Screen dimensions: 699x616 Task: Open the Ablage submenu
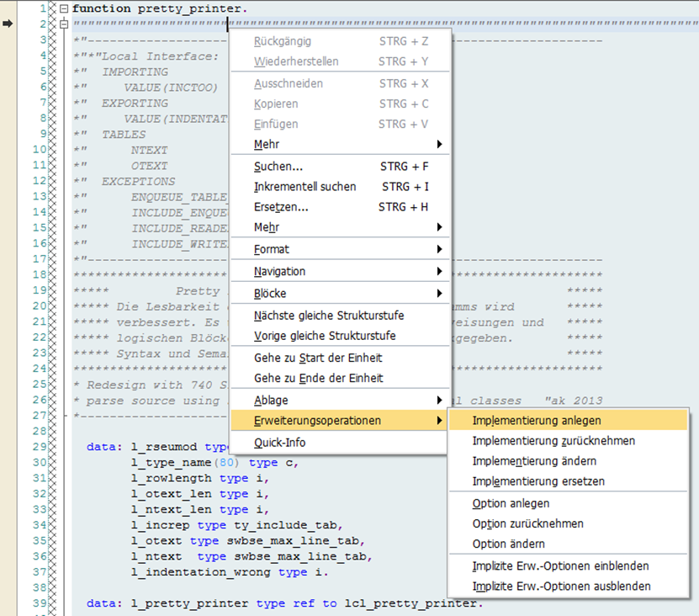[x=341, y=400]
